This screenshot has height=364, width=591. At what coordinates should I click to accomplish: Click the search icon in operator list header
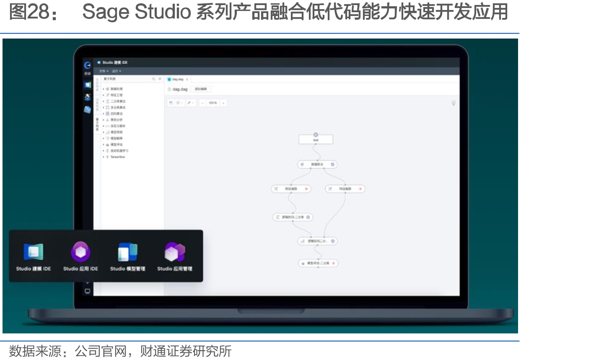pos(154,79)
